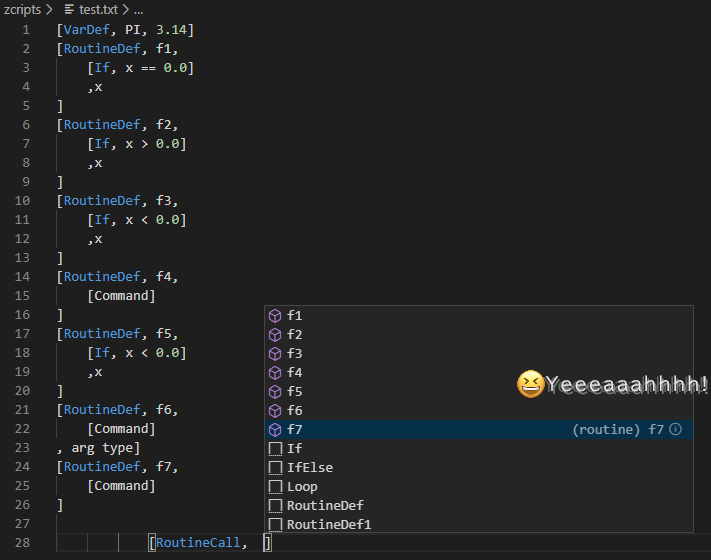
Task: Expand the breadcrumb ellipsis segment
Action: [138, 8]
